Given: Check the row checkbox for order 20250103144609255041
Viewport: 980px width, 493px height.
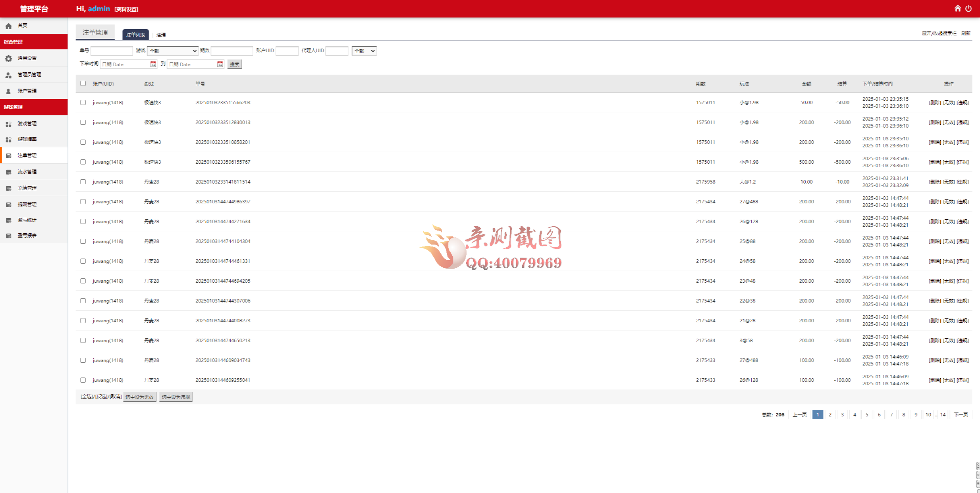Looking at the screenshot, I should coord(83,380).
